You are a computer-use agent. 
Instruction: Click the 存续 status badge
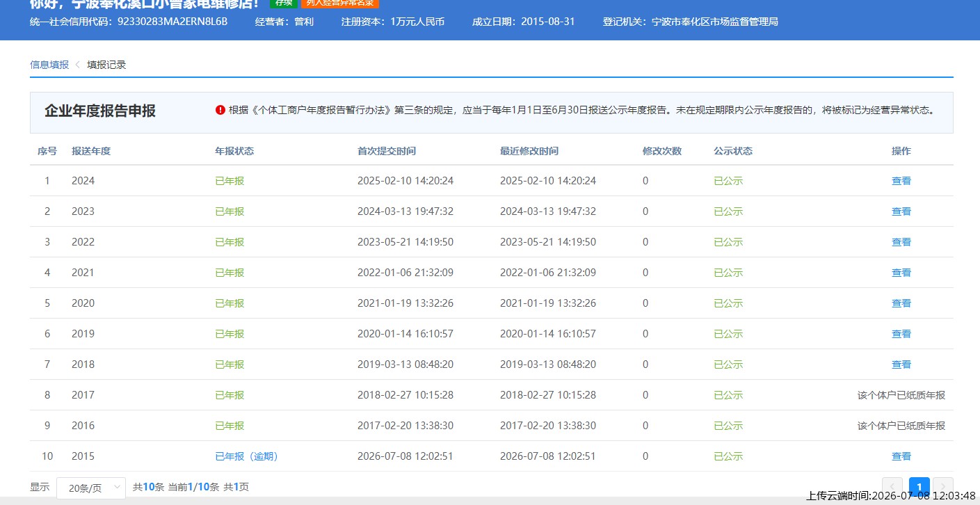coord(284,3)
